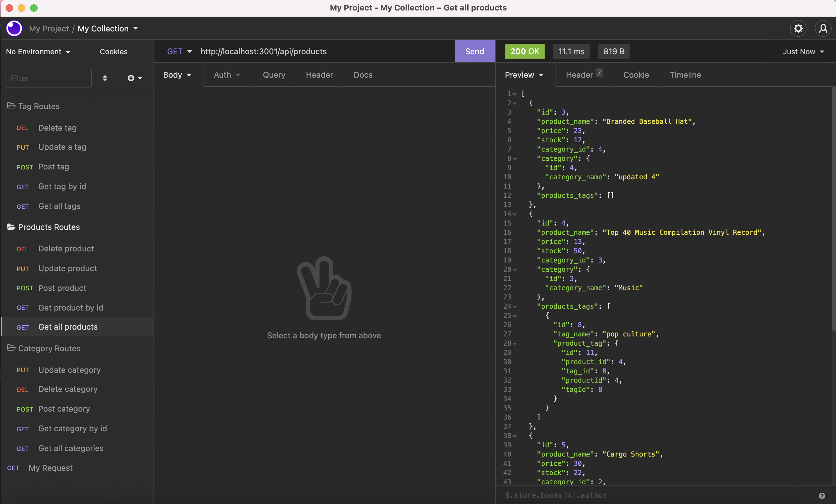Open the Cookies manager
The image size is (836, 504).
click(113, 51)
